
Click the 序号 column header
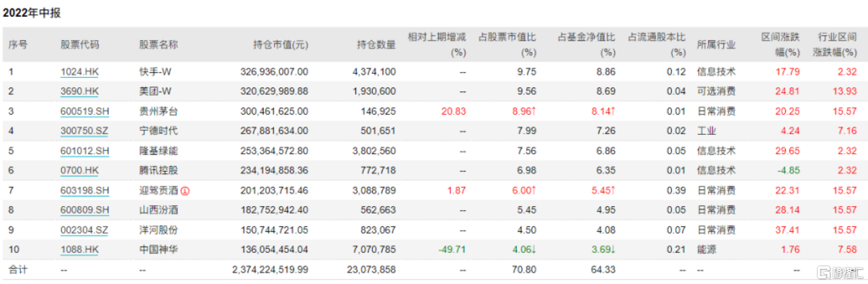18,45
